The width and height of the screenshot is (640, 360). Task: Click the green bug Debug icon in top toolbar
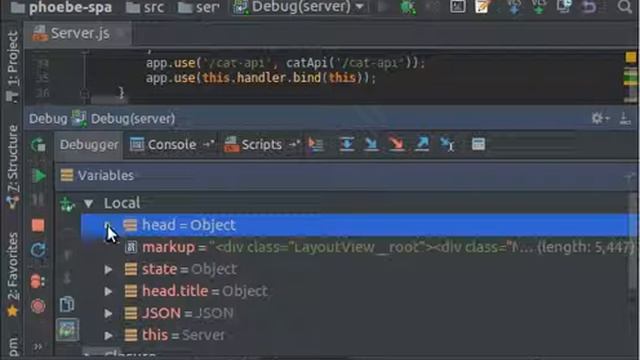pyautogui.click(x=407, y=7)
